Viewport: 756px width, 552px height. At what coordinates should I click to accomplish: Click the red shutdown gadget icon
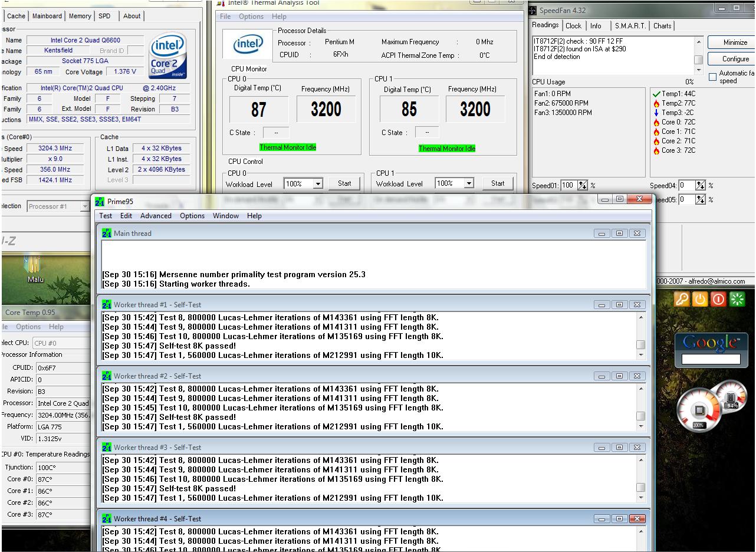click(x=718, y=300)
